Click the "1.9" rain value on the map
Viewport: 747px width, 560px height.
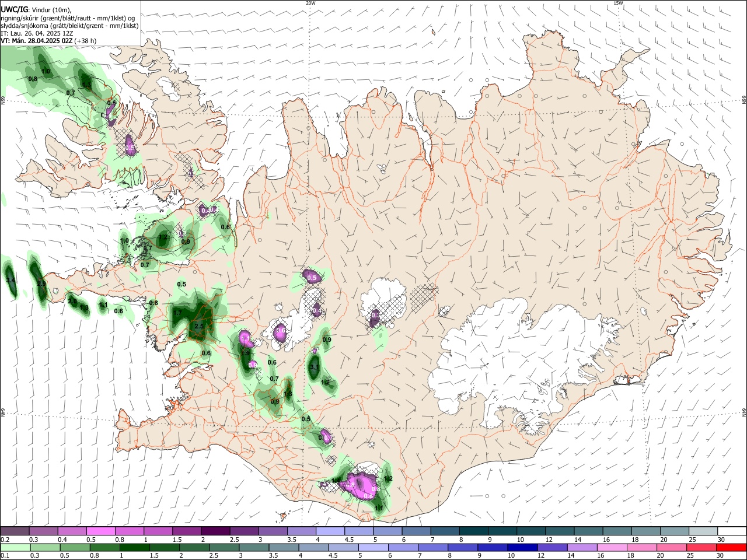246,353
